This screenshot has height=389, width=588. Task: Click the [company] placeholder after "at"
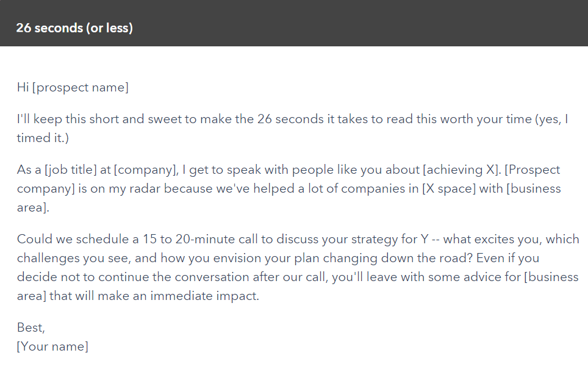[x=146, y=170]
